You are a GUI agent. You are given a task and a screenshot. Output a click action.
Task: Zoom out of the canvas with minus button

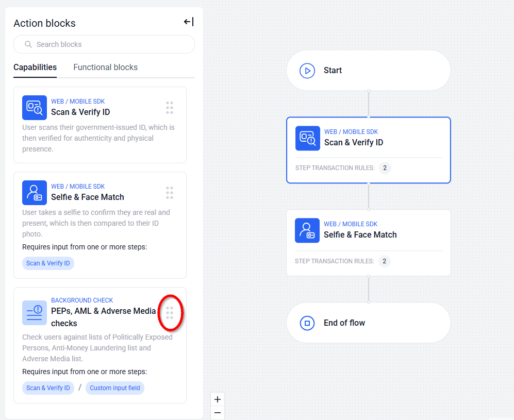coord(218,413)
